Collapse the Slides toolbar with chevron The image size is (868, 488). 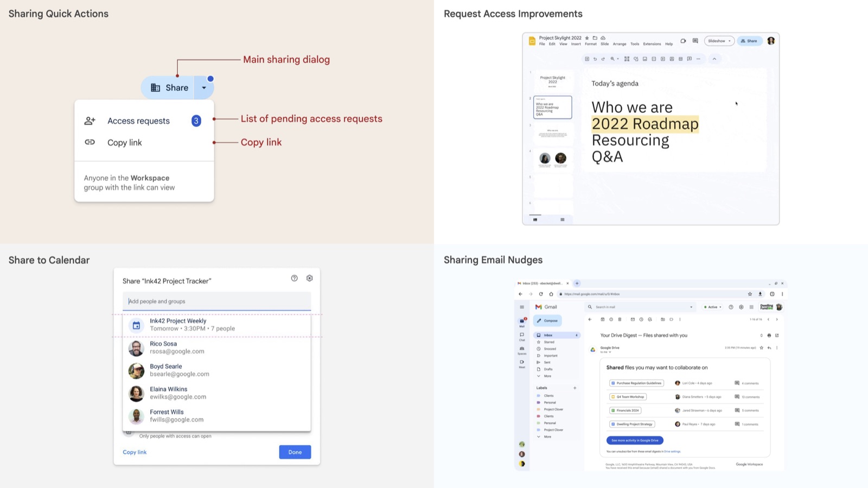pyautogui.click(x=714, y=59)
